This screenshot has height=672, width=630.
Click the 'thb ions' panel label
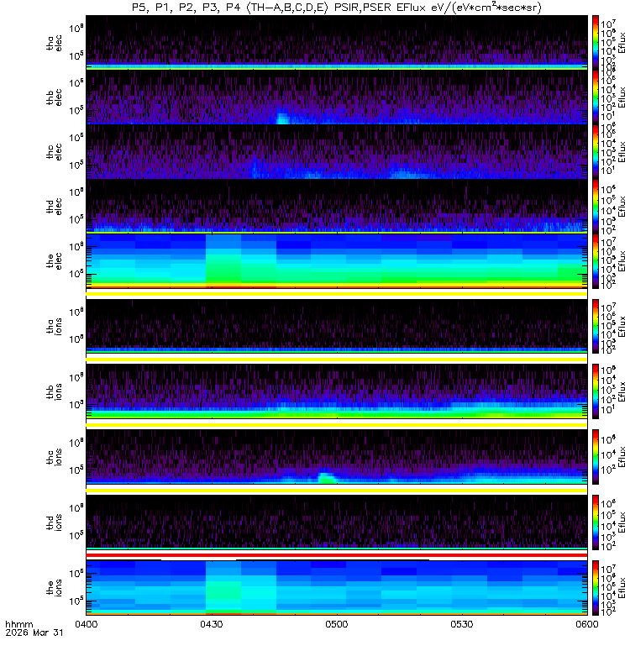coord(54,391)
